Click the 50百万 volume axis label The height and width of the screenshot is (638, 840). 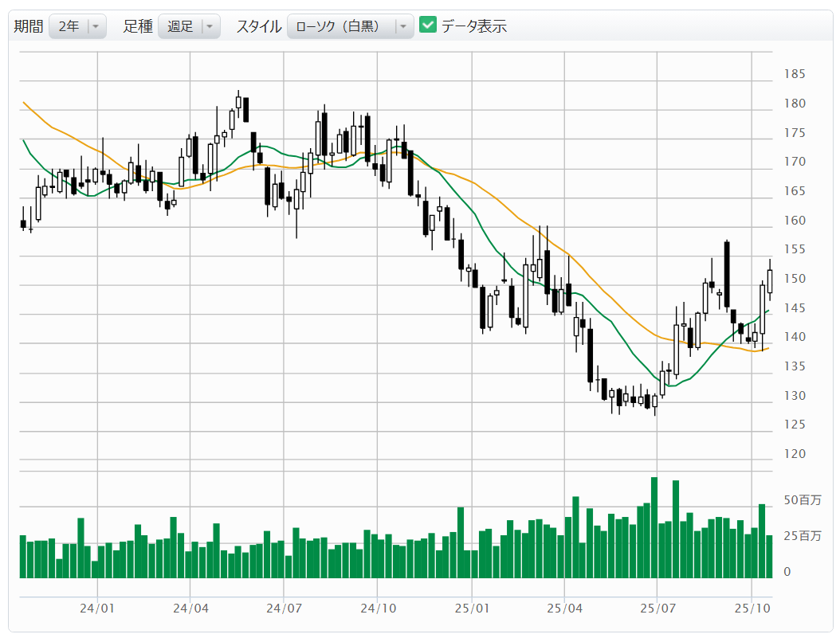pos(801,500)
